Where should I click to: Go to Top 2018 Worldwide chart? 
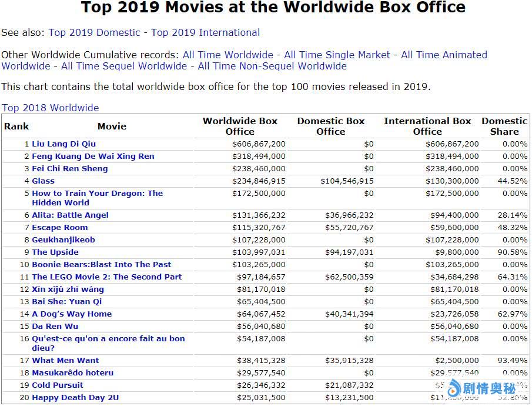tap(51, 108)
